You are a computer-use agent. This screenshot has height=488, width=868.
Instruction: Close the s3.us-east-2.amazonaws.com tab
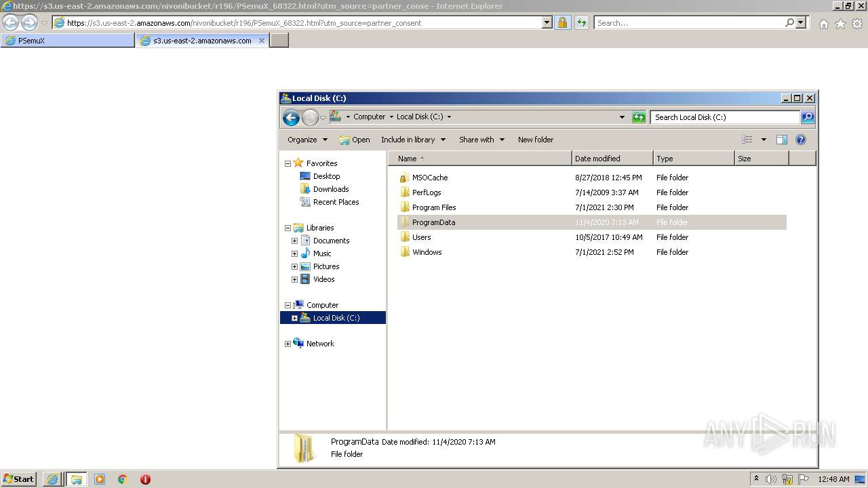pos(262,41)
